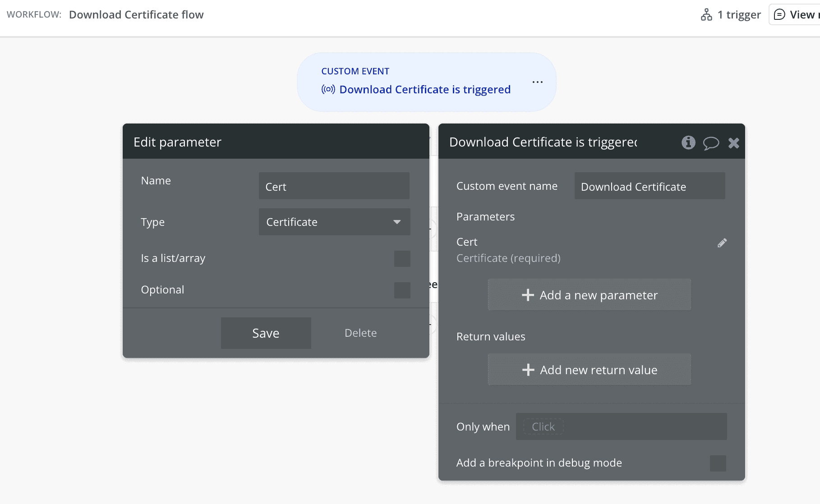Open the comment bubble icon
Screen dimensions: 820x504
point(711,143)
